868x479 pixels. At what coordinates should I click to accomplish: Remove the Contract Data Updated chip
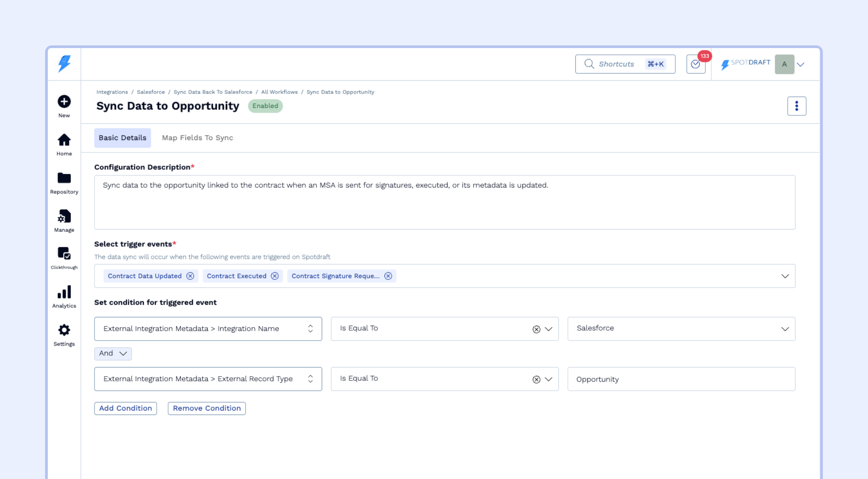[x=190, y=276]
